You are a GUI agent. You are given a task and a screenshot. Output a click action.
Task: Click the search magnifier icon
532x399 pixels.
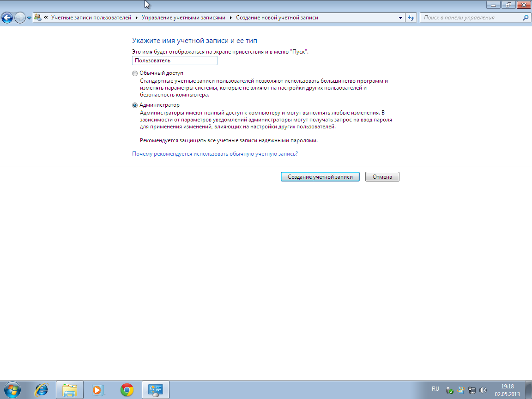526,18
